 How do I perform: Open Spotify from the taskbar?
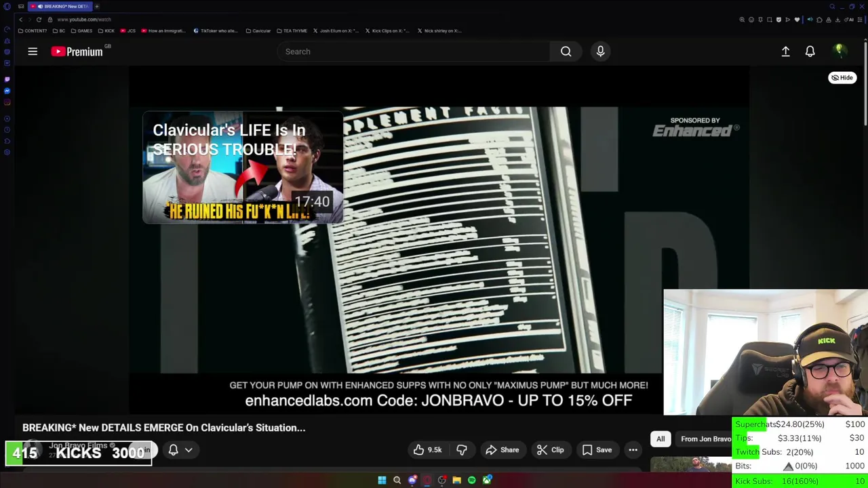[x=471, y=480]
